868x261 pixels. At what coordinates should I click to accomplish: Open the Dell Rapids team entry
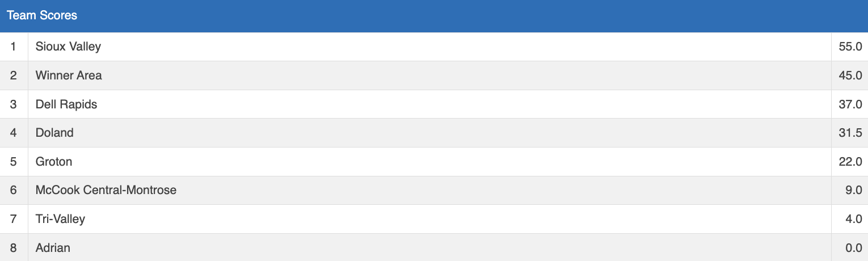(66, 104)
